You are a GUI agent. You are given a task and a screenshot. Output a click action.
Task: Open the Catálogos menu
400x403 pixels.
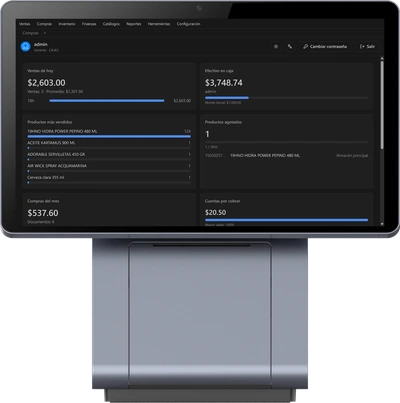111,24
